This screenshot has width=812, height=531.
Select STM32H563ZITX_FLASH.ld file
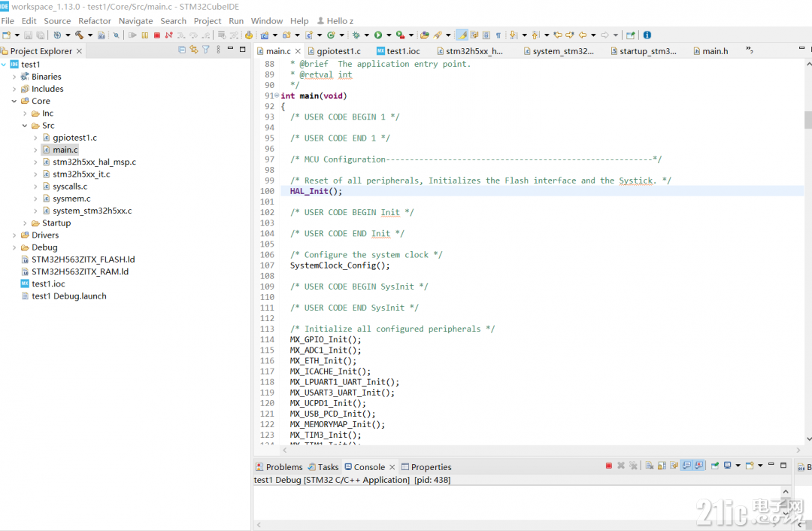[x=83, y=259]
